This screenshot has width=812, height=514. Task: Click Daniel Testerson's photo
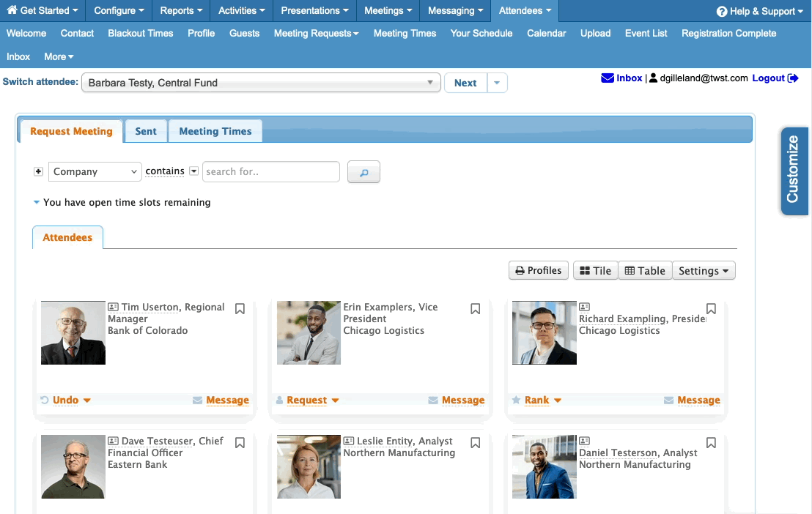545,467
